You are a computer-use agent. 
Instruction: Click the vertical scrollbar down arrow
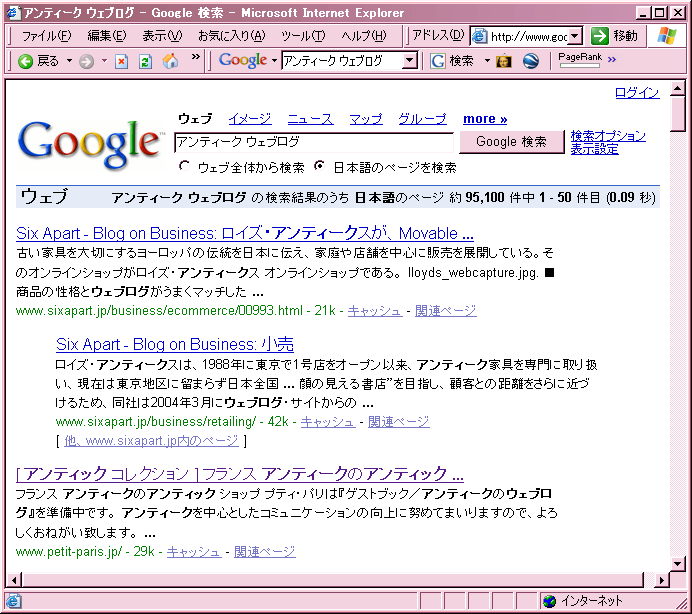tap(677, 563)
